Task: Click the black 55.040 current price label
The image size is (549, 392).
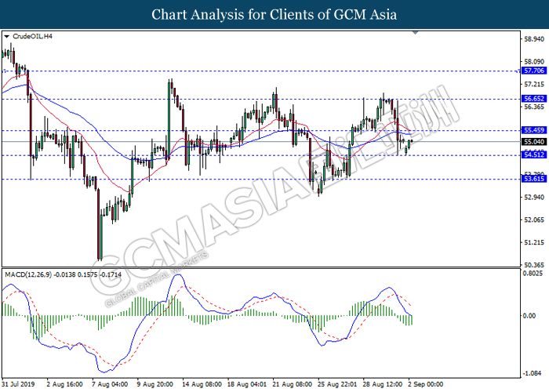Action: pos(533,142)
